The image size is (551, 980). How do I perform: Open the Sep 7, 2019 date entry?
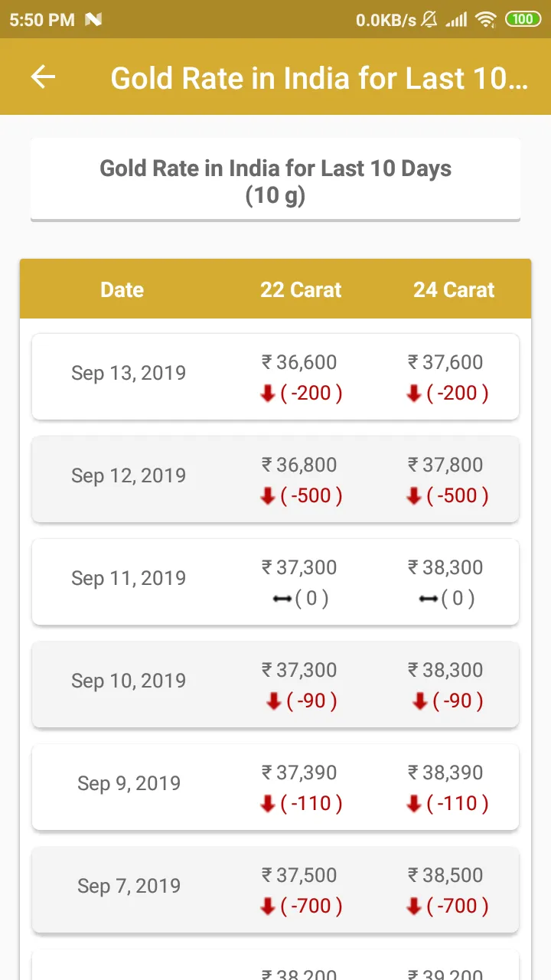129,886
